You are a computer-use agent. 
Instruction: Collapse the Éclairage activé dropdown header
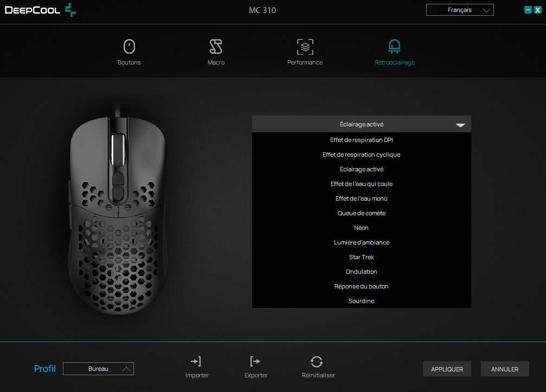pos(361,124)
